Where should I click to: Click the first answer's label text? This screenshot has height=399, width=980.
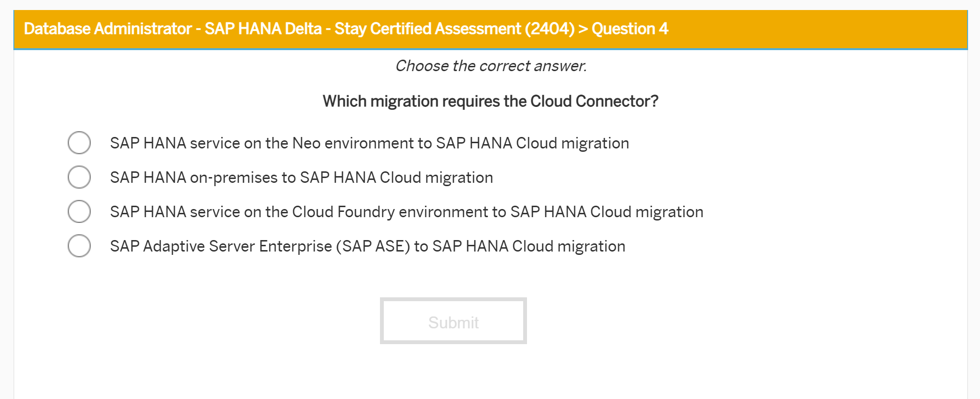(x=369, y=143)
